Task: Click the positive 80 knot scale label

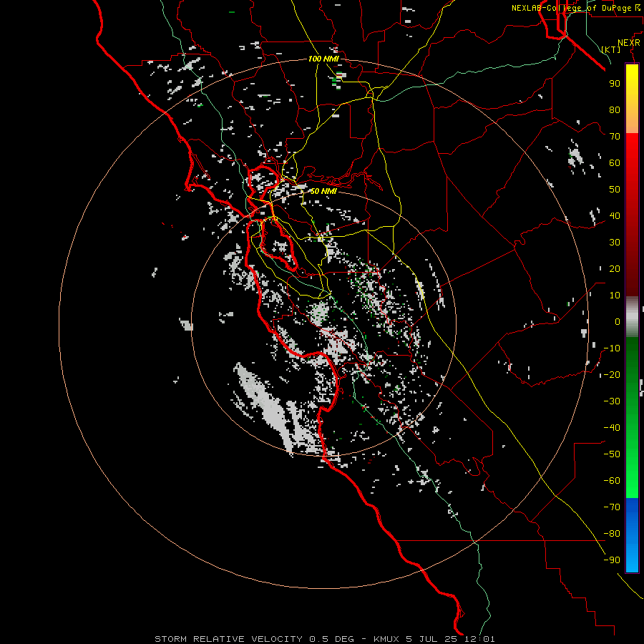Action: 615,110
